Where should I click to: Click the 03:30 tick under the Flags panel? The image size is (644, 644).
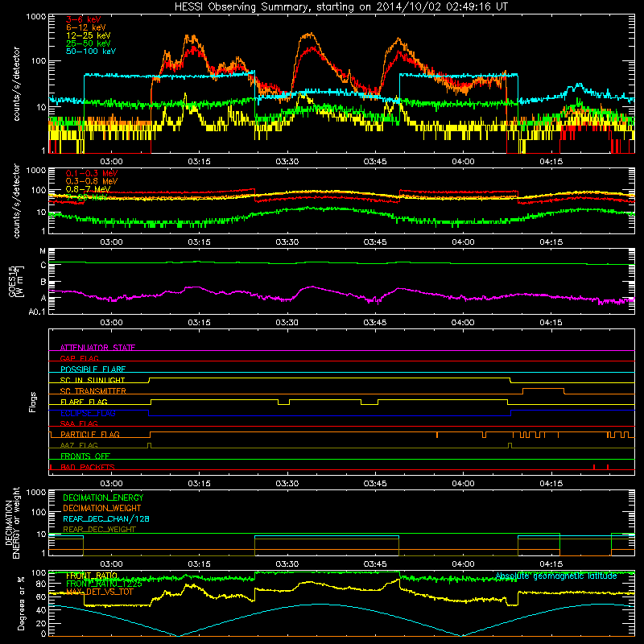(x=287, y=484)
